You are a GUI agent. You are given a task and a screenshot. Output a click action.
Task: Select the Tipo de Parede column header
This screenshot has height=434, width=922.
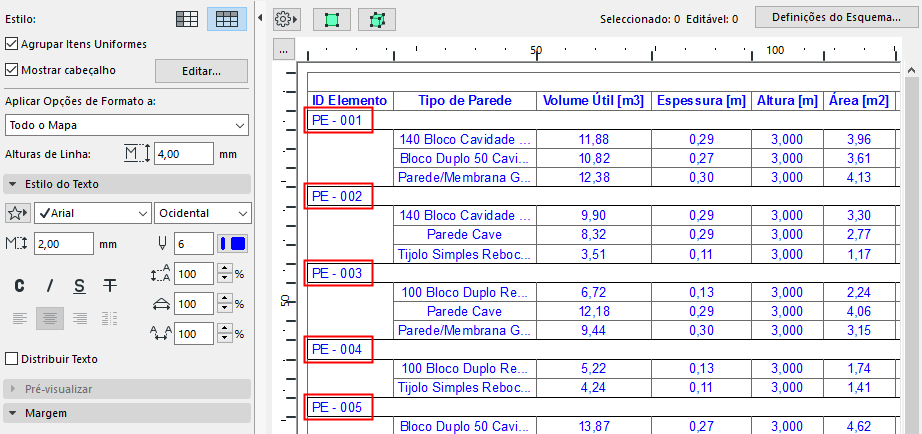pos(465,101)
